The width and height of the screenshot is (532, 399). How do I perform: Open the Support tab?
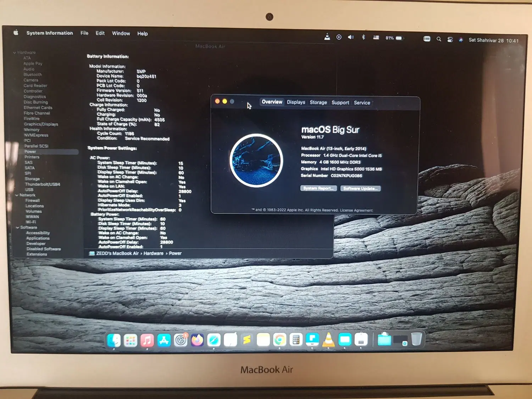click(340, 102)
